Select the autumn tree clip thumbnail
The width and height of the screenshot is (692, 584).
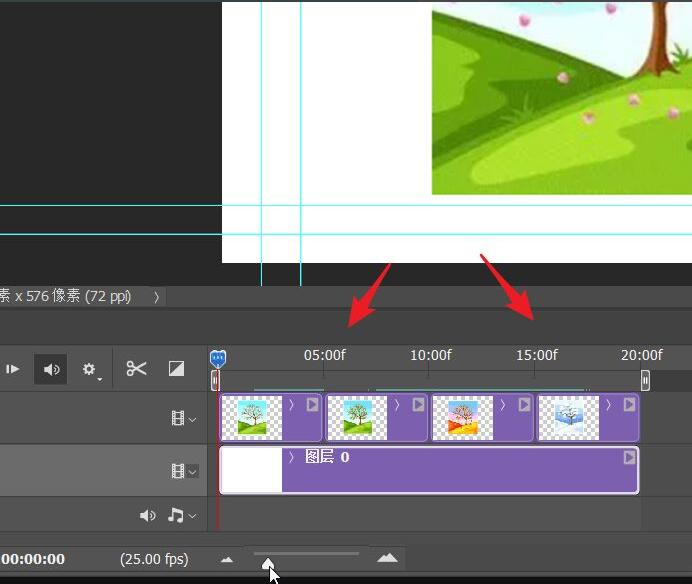click(463, 418)
